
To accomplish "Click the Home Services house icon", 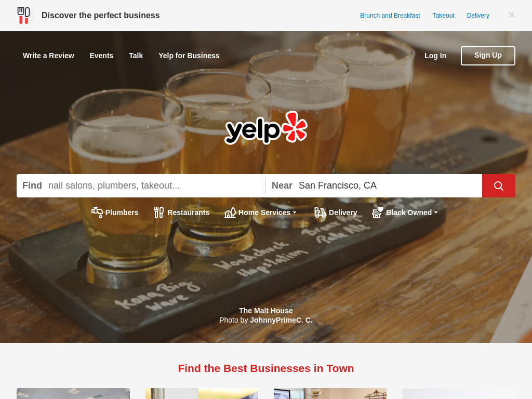I will [230, 212].
